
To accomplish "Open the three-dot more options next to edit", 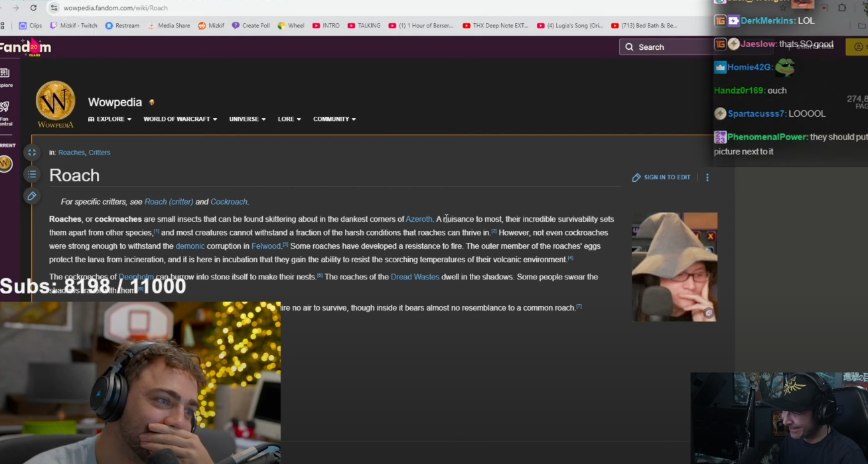I will 707,177.
